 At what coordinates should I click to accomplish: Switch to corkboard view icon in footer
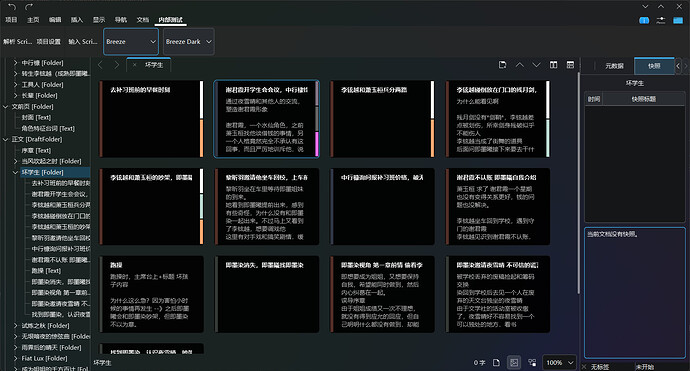[x=514, y=363]
